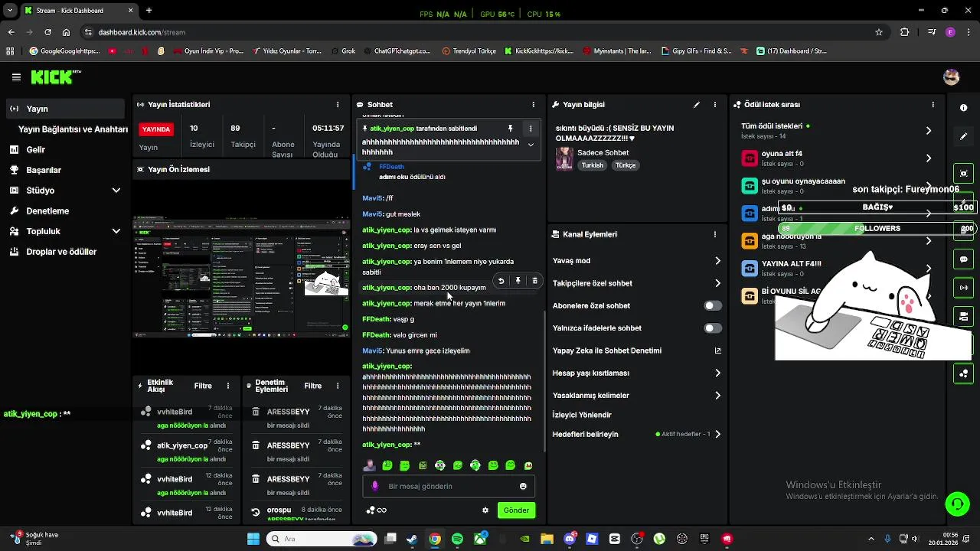
Task: Click the İzleyici Yönlendir option
Action: [582, 415]
